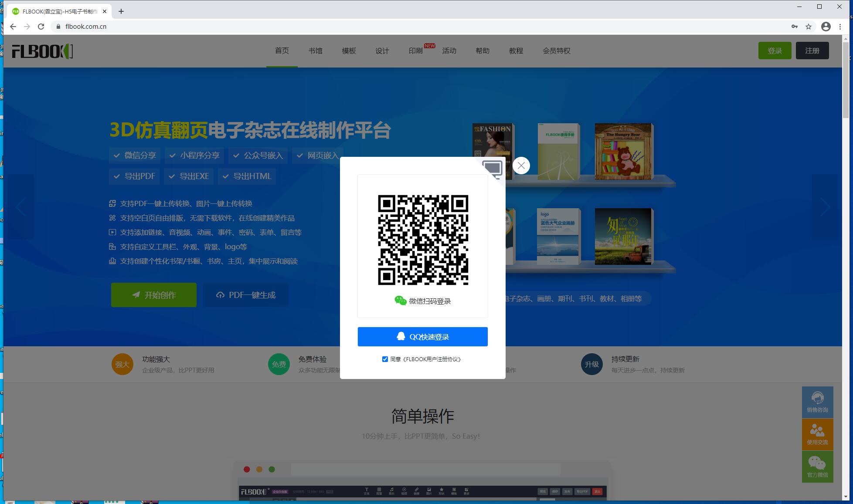Open the 印刷 nav item
The height and width of the screenshot is (504, 853).
(416, 51)
